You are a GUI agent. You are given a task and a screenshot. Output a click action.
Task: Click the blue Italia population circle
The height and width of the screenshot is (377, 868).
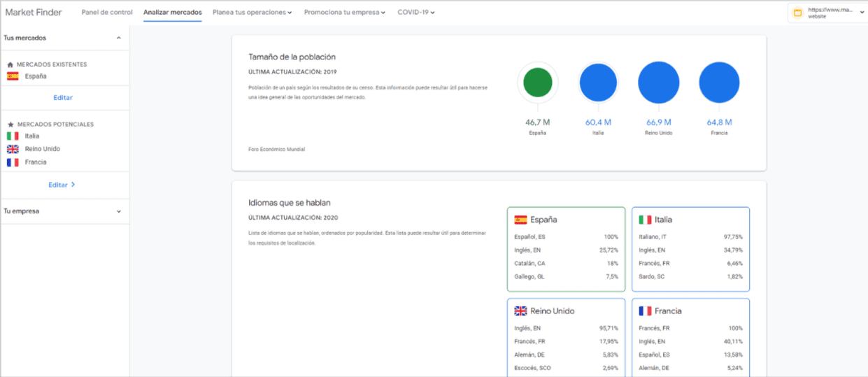point(598,83)
